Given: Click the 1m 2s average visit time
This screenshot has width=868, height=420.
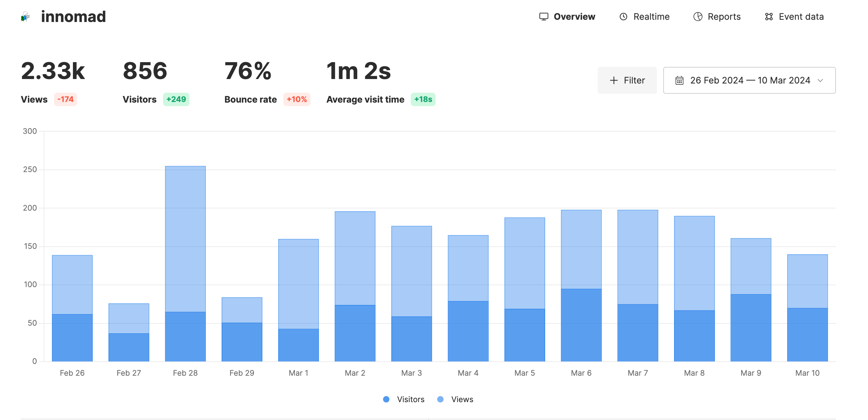Looking at the screenshot, I should [x=359, y=71].
